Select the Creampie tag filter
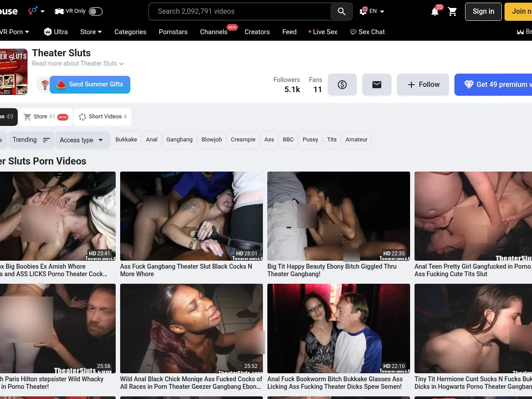 click(x=243, y=140)
